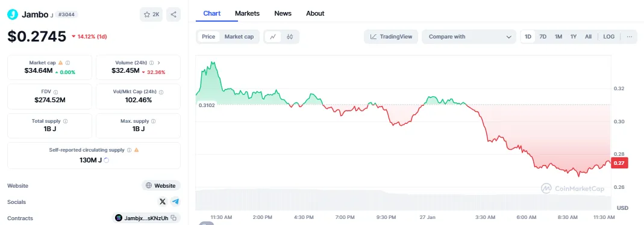Expand Volume (24h) arrow chevron
Viewport: 644px width, 225px height.
click(158, 63)
